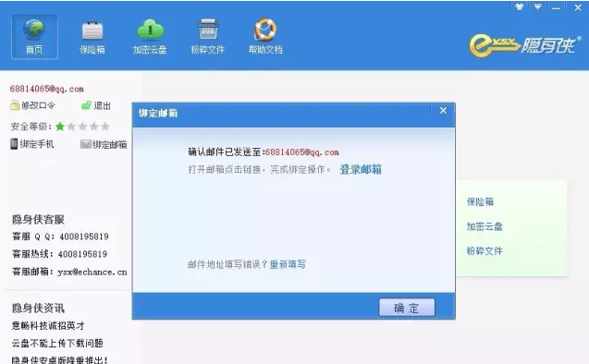Close the 绑定邮箱 dialog

point(443,110)
